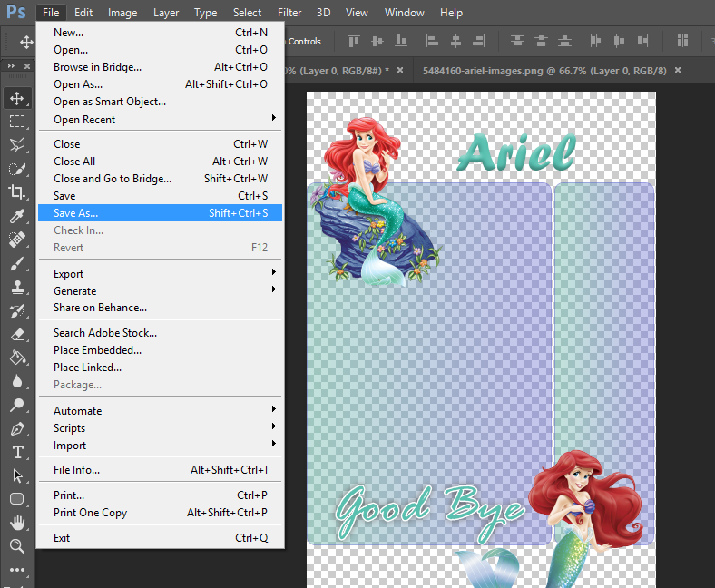Choose Open... from File menu
Image resolution: width=715 pixels, height=588 pixels.
tap(160, 50)
